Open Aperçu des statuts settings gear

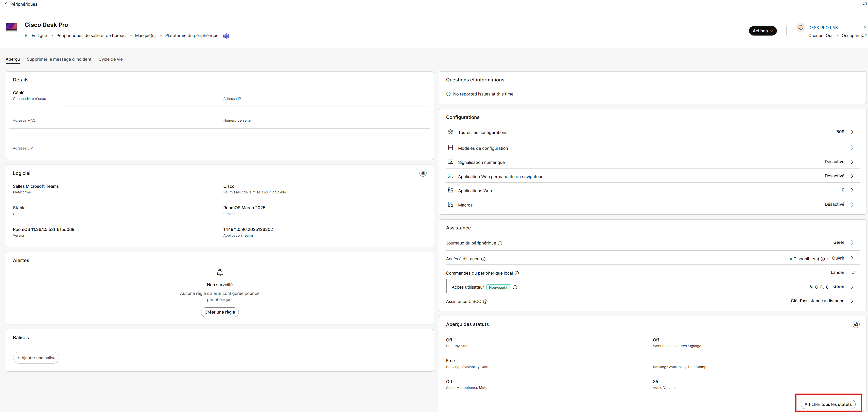pyautogui.click(x=856, y=324)
